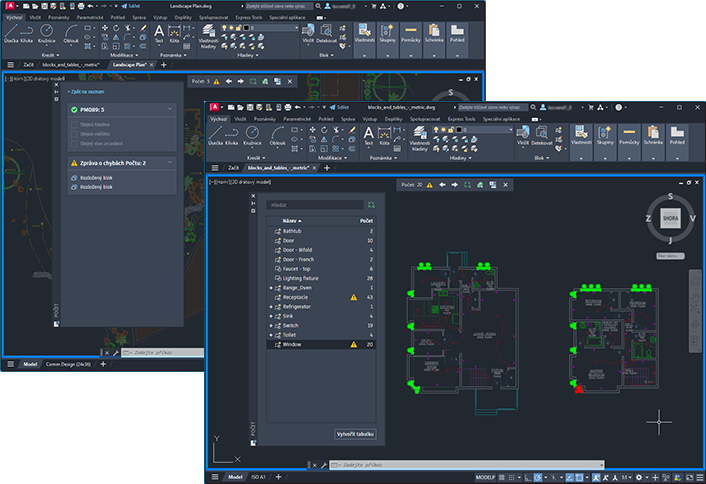706x484 pixels.
Task: Open Comm Design (24x36) layout tab
Action: [68, 364]
